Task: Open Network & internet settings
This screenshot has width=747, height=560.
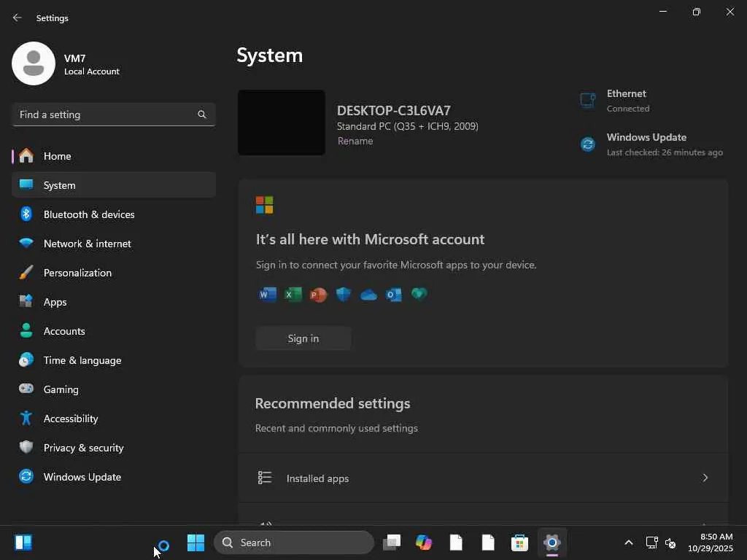Action: 113,244
